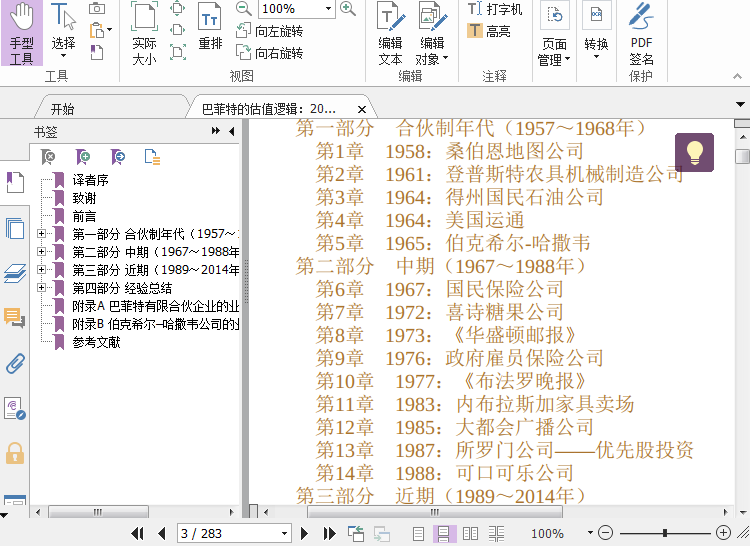Go to the last page
The height and width of the screenshot is (546, 750).
(329, 533)
